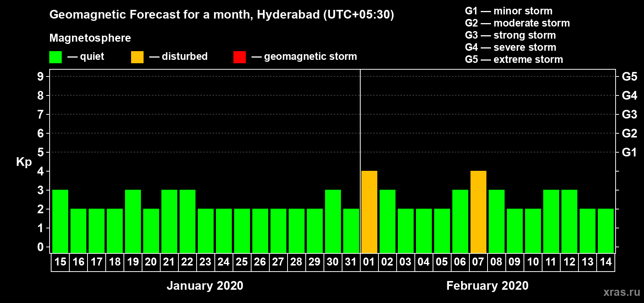644x303 pixels.
Task: Click the date label 03
Action: pyautogui.click(x=405, y=262)
